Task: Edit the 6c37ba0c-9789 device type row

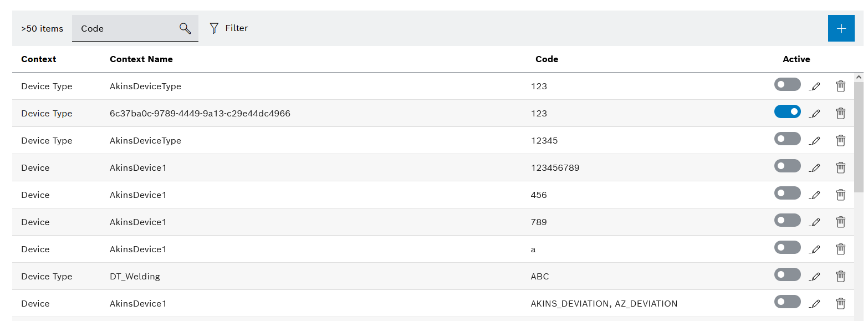Action: (x=814, y=114)
